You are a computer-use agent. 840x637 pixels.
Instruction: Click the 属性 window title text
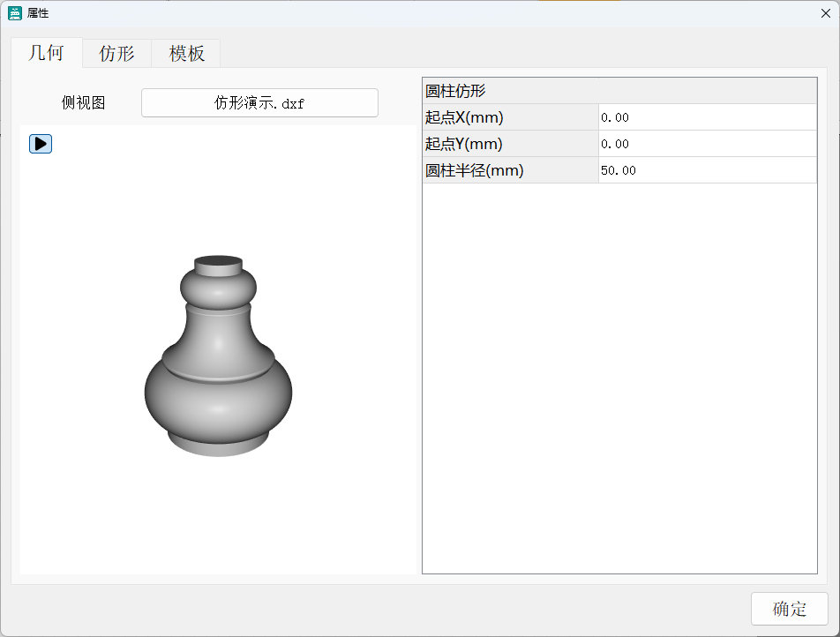tap(38, 13)
